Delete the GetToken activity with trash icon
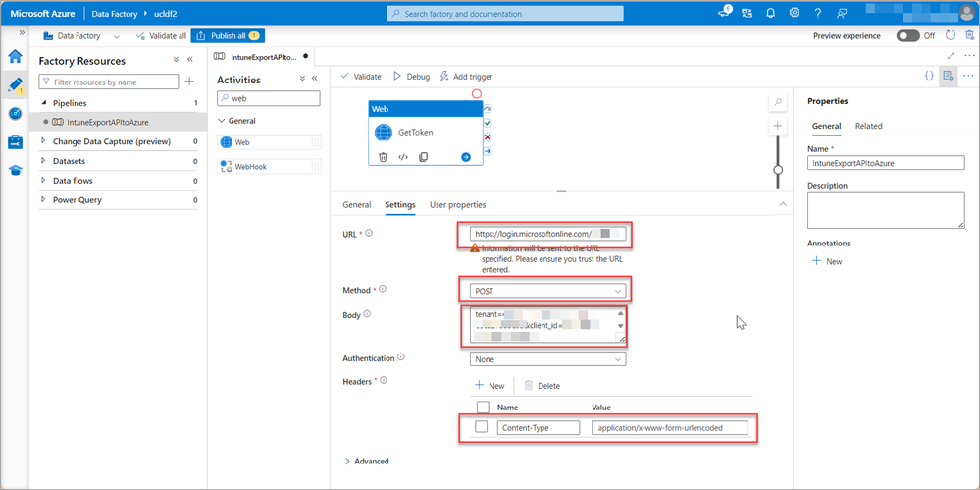 click(384, 157)
